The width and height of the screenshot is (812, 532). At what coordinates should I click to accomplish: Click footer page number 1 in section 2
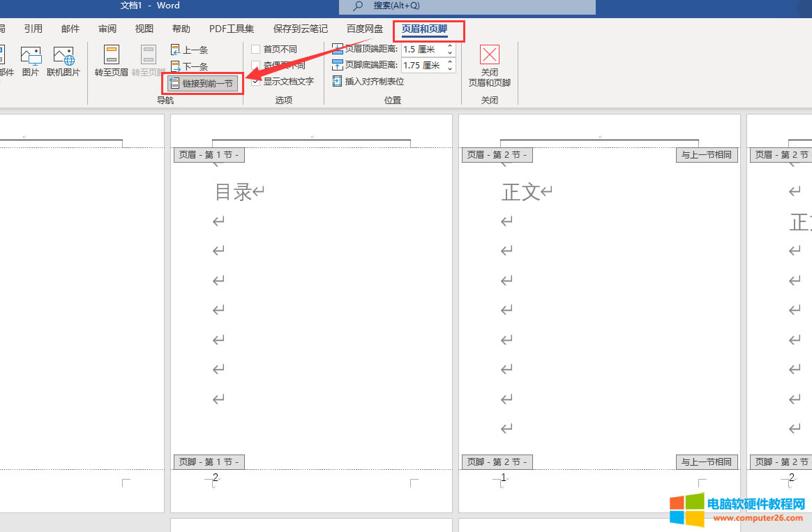point(504,478)
